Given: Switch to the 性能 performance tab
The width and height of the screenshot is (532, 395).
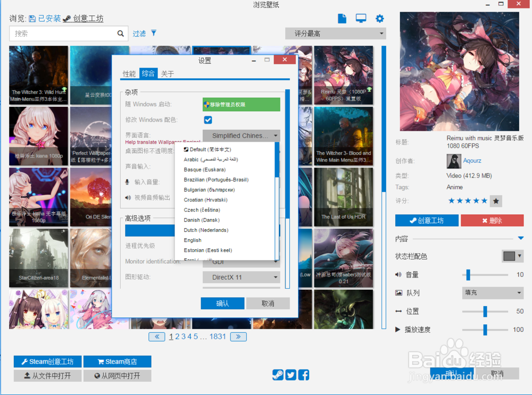Looking at the screenshot, I should point(129,73).
